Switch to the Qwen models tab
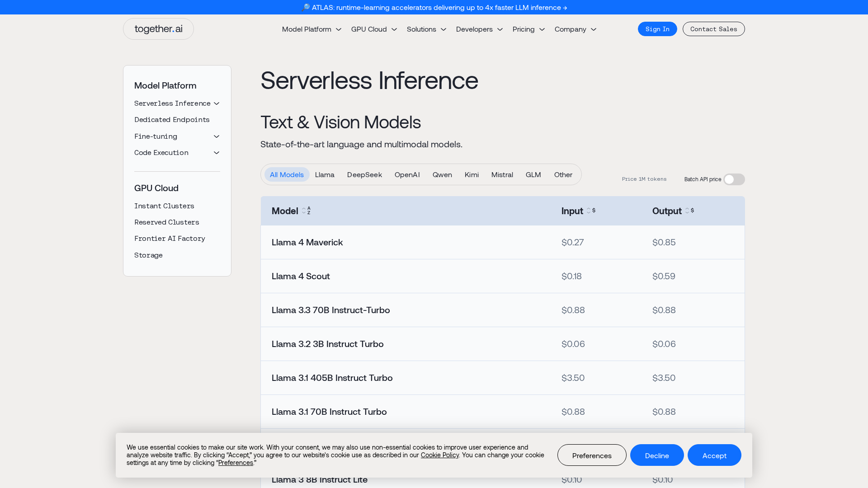Viewport: 868px width, 488px height. [x=442, y=175]
